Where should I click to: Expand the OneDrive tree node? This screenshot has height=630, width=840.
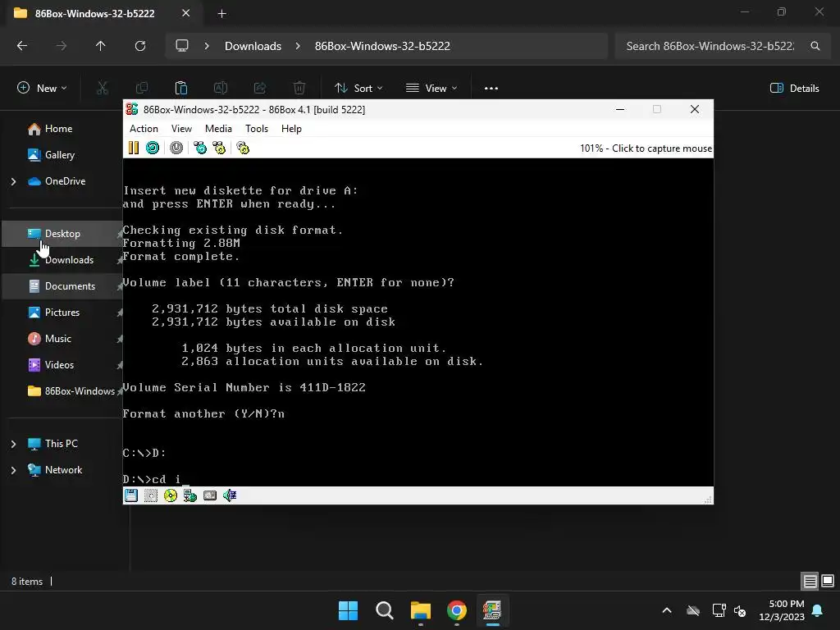coord(14,181)
